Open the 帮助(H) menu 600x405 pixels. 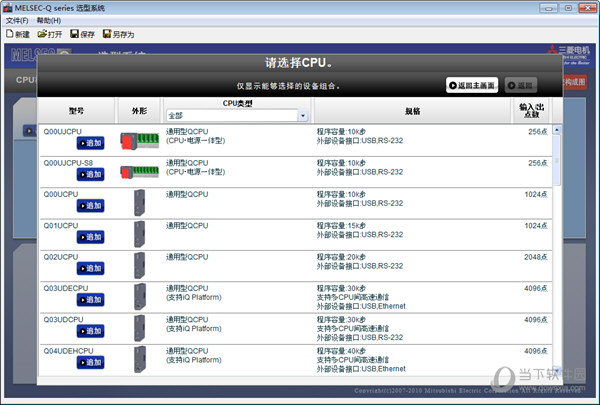click(x=48, y=20)
